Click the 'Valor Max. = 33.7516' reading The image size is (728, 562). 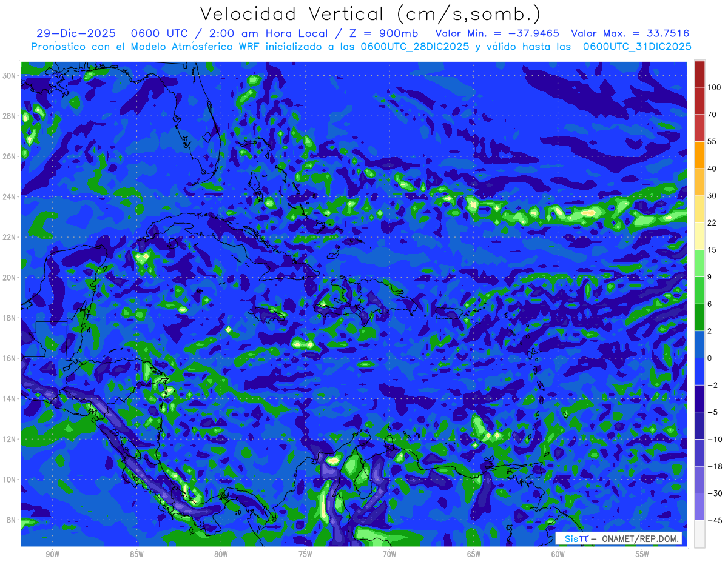[630, 34]
